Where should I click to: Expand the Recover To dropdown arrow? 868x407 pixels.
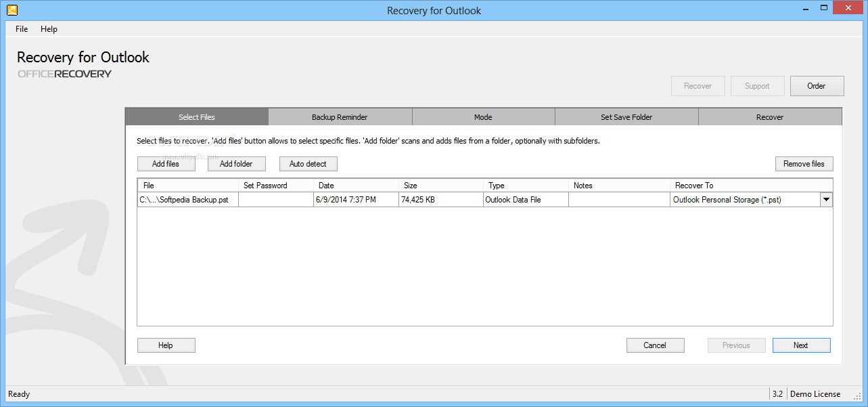tap(826, 200)
